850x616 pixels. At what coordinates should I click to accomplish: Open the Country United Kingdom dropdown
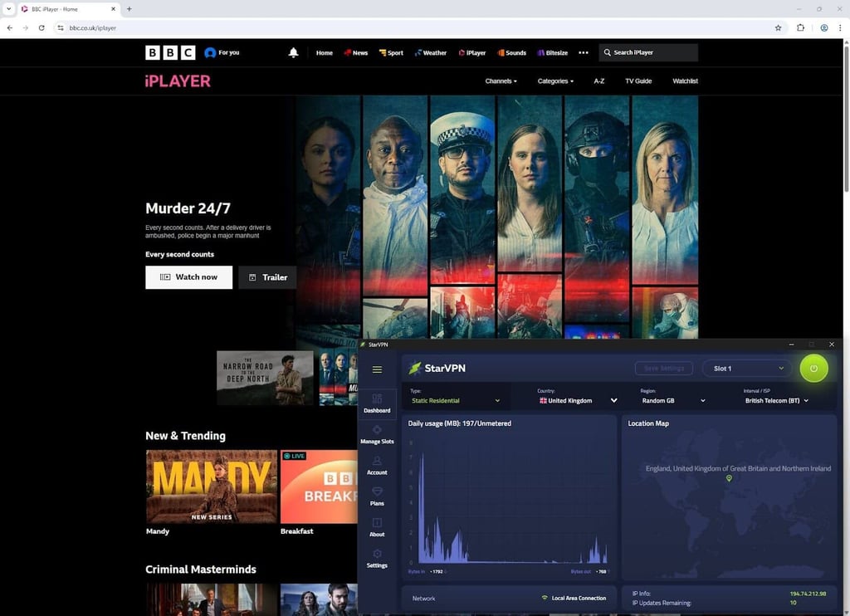(578, 401)
